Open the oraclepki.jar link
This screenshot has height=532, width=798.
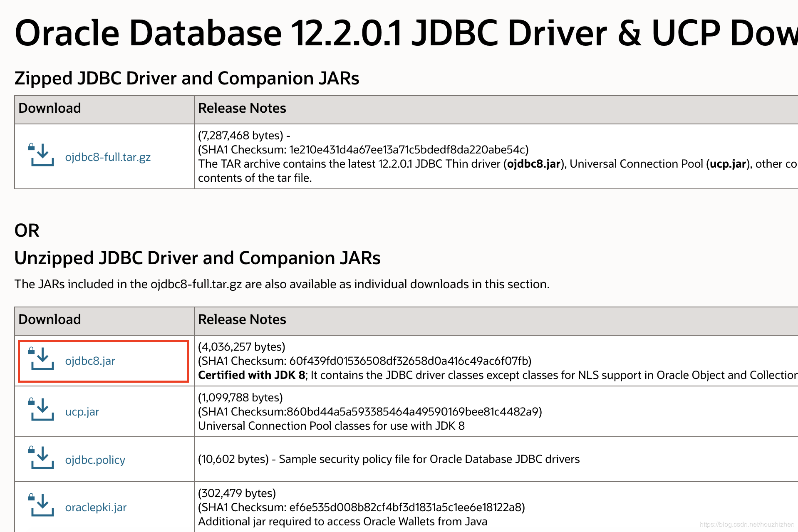click(x=96, y=507)
